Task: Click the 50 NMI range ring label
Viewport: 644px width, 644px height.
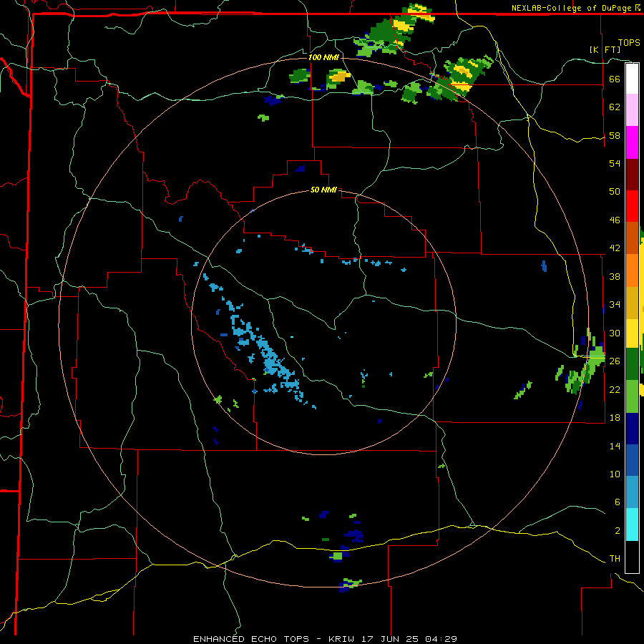Action: pos(323,190)
